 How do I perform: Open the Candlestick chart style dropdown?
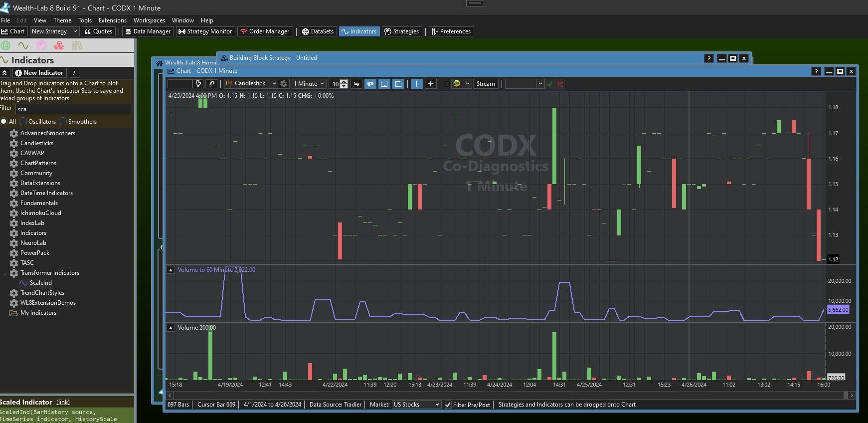coord(251,84)
